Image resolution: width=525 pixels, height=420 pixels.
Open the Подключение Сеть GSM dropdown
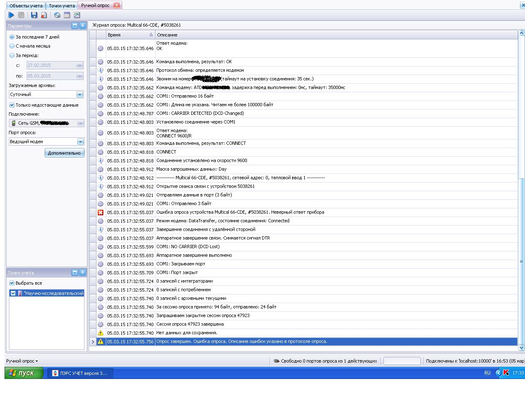tap(80, 123)
